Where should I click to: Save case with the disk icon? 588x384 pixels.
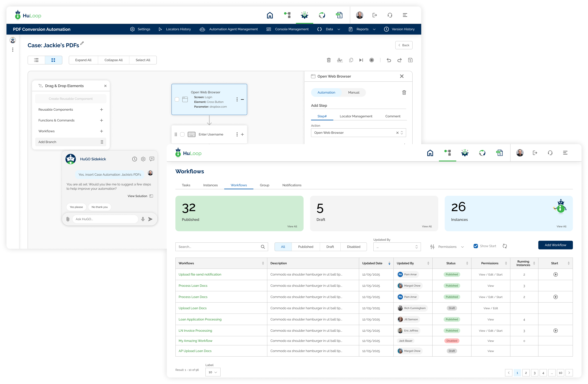point(410,60)
